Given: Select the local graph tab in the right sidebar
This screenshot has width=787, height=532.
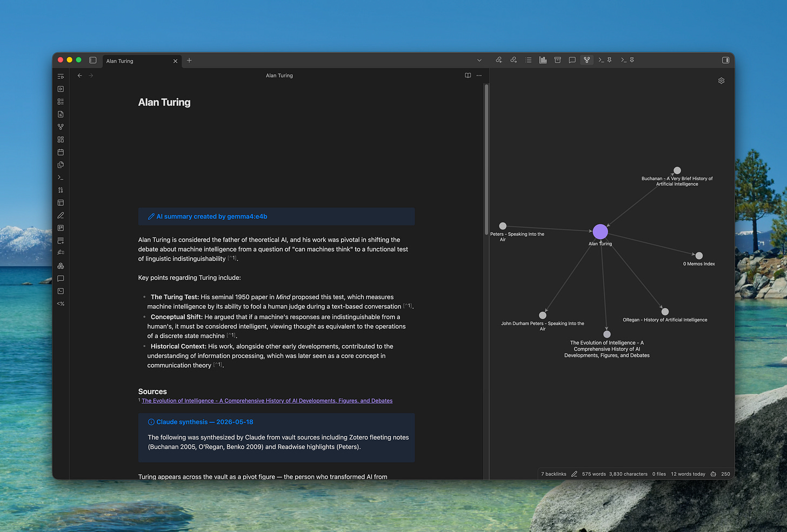Looking at the screenshot, I should [586, 60].
